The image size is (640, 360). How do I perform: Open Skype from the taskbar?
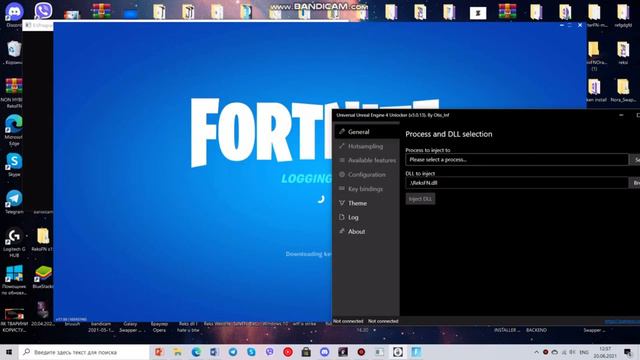coord(251,352)
